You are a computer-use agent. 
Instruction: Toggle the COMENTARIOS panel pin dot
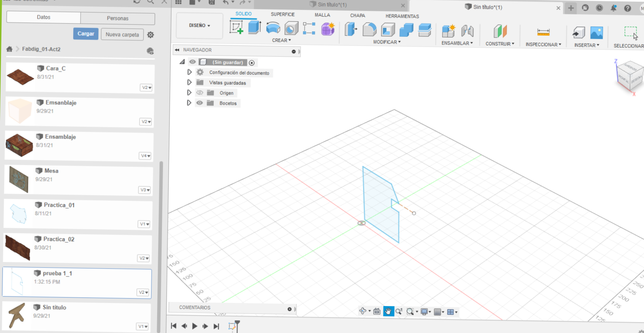coord(289,309)
